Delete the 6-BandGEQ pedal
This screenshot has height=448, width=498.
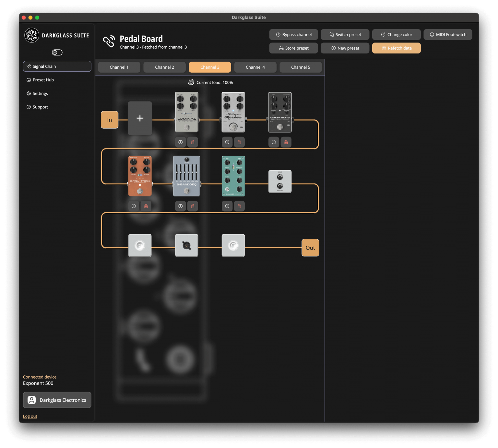(x=193, y=206)
